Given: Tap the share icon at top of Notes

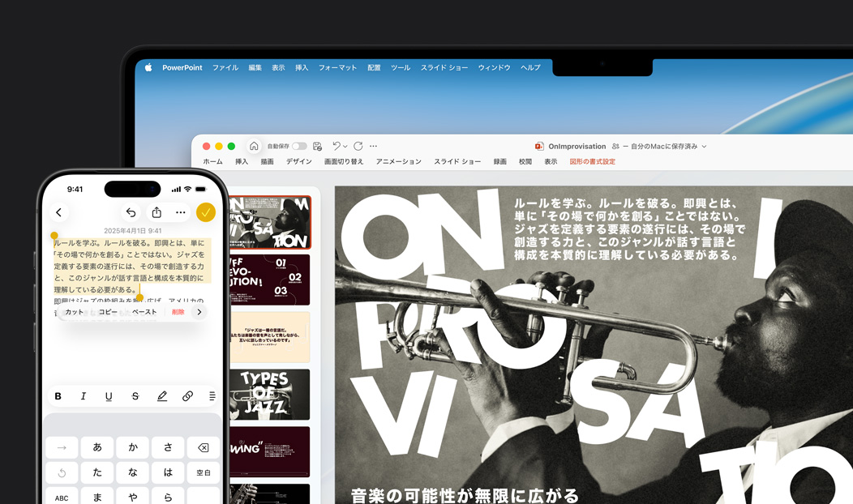Looking at the screenshot, I should click(x=156, y=212).
